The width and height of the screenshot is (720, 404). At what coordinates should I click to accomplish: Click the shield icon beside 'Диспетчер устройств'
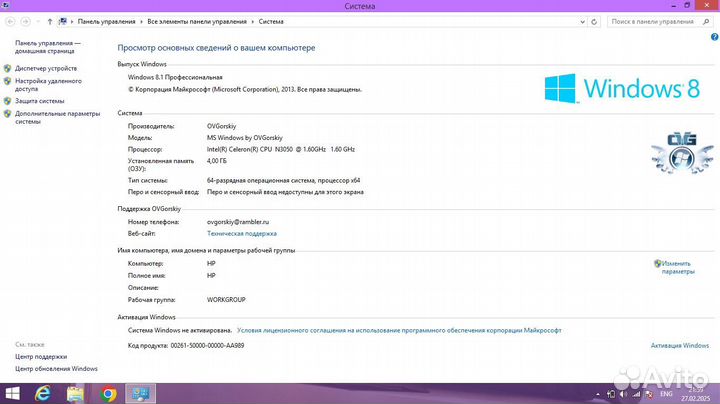tap(7, 68)
